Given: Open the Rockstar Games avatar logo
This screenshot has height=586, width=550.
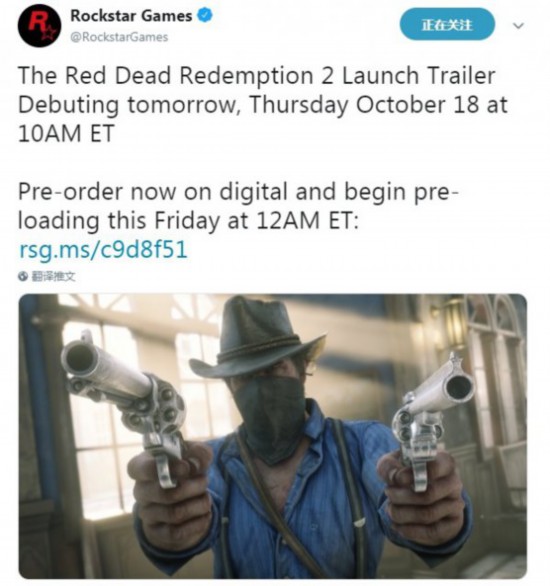Looking at the screenshot, I should (39, 25).
